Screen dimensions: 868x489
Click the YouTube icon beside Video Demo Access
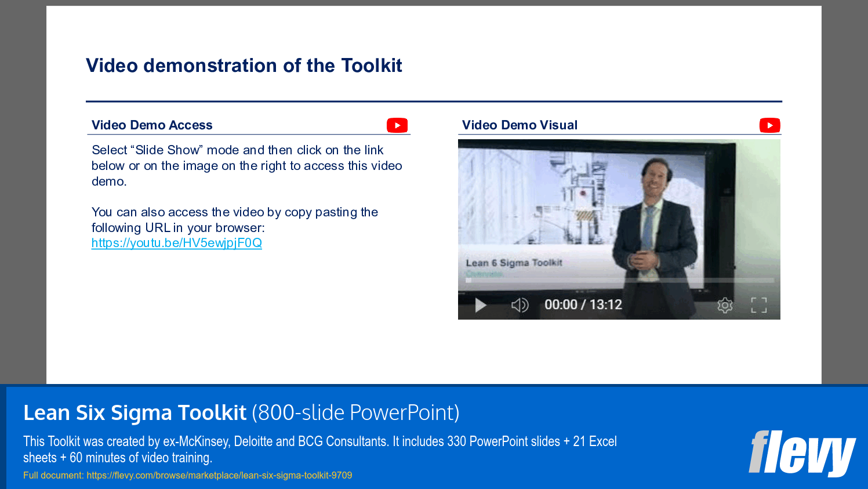point(397,125)
